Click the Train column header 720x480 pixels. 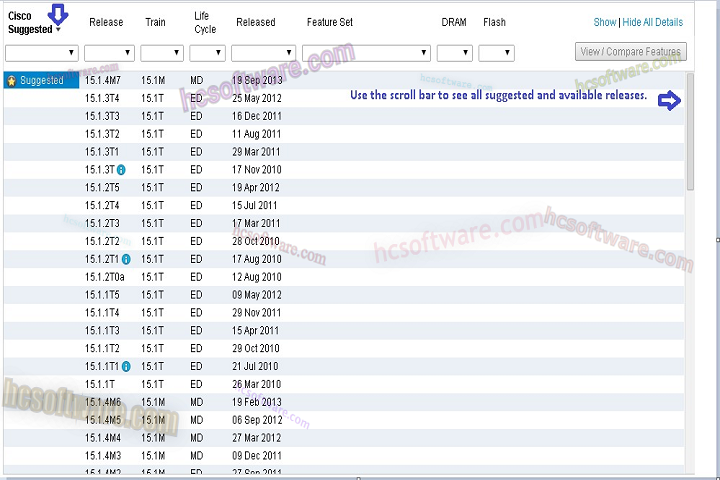click(155, 22)
